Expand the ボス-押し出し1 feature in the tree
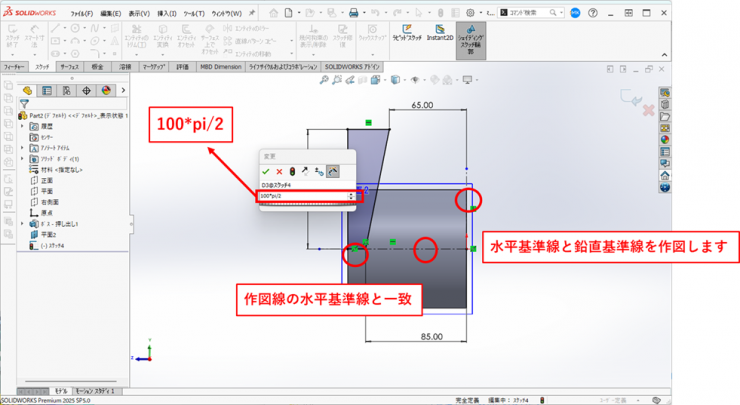This screenshot has height=405, width=740. [x=22, y=223]
